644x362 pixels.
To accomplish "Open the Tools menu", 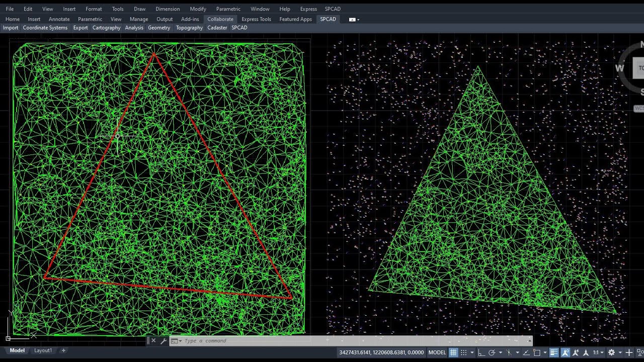I will click(118, 9).
